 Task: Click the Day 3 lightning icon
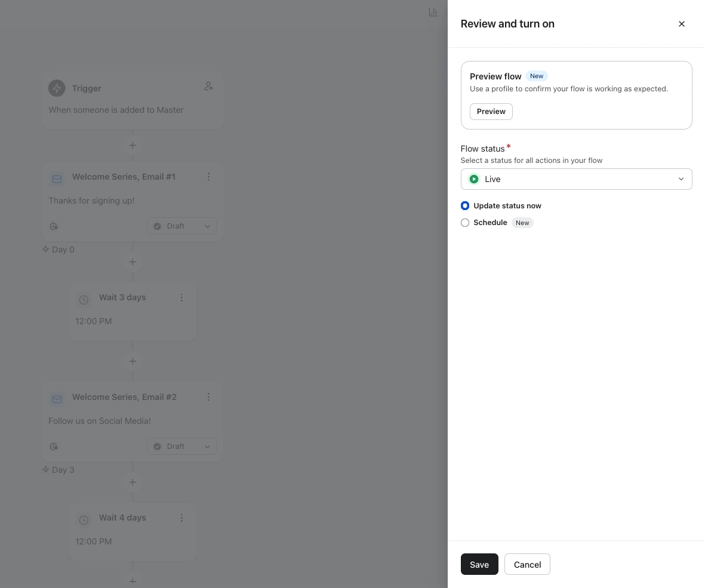point(45,469)
